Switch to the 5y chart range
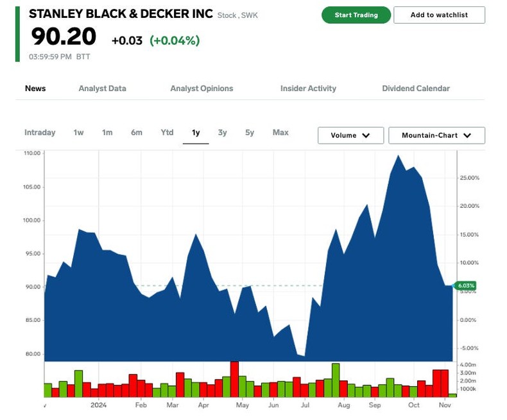The height and width of the screenshot is (420, 507). (x=250, y=133)
